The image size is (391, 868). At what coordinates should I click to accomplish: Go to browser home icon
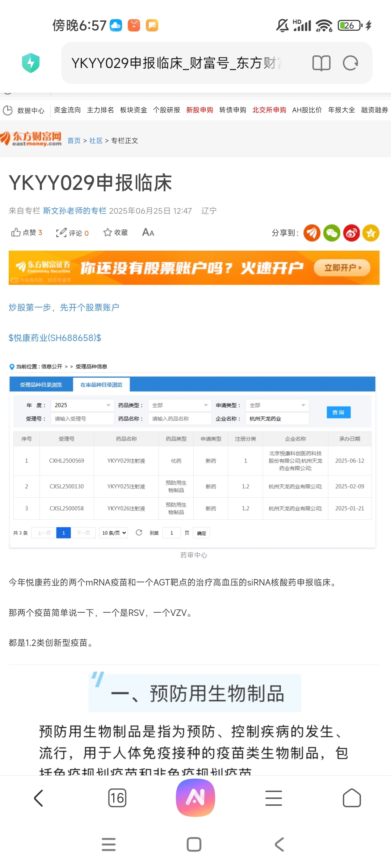[x=352, y=798]
